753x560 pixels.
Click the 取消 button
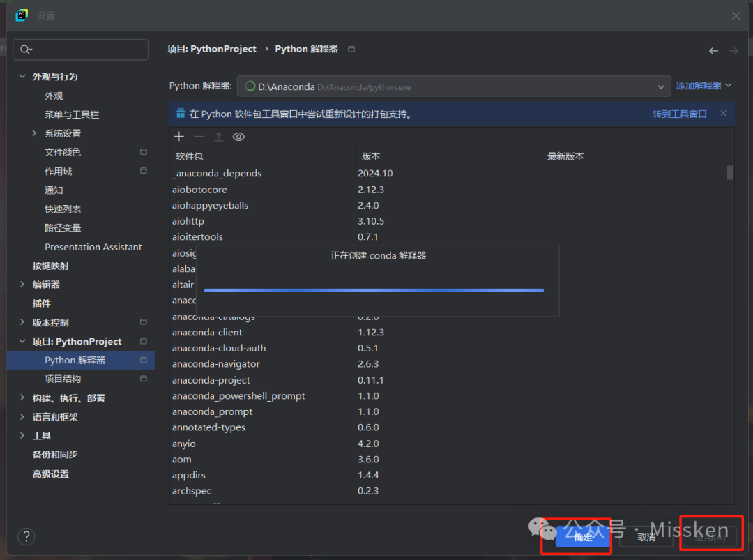(x=646, y=537)
